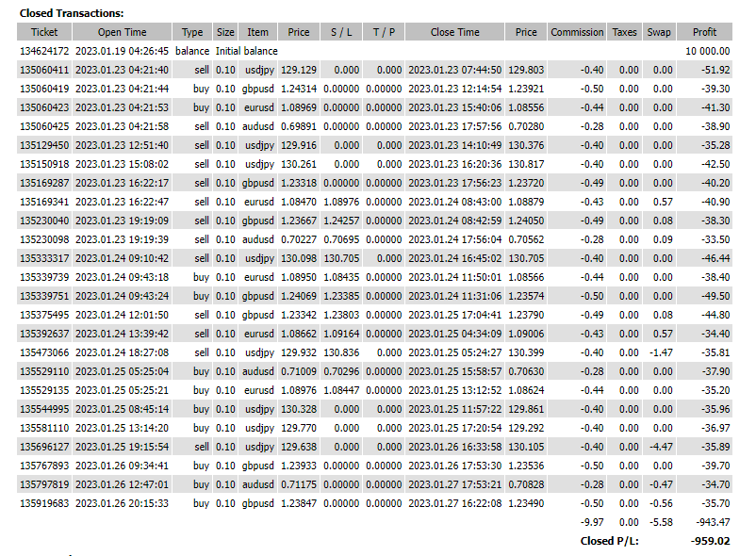This screenshot has height=556, width=756.
Task: Select ticket 134624172 initial balance row
Action: pyautogui.click(x=374, y=51)
